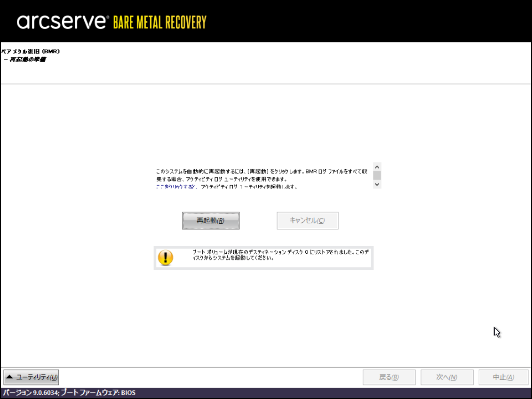Viewport: 532px width, 399px height.
Task: Open the activity log utility link
Action: coord(176,187)
